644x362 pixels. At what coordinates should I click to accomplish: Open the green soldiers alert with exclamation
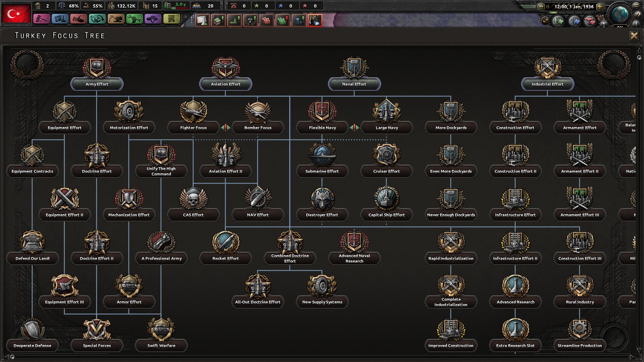[x=283, y=20]
